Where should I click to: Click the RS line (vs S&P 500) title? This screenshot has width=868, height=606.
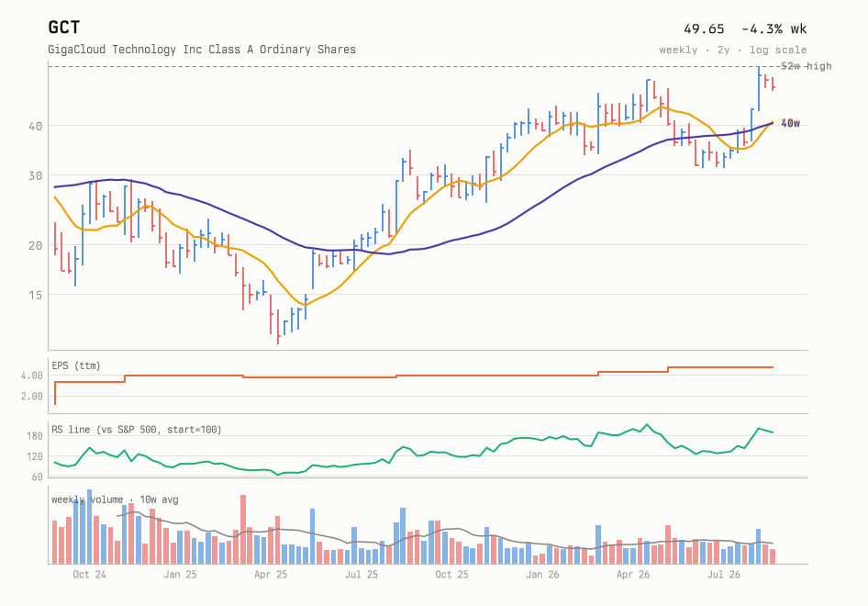click(136, 430)
